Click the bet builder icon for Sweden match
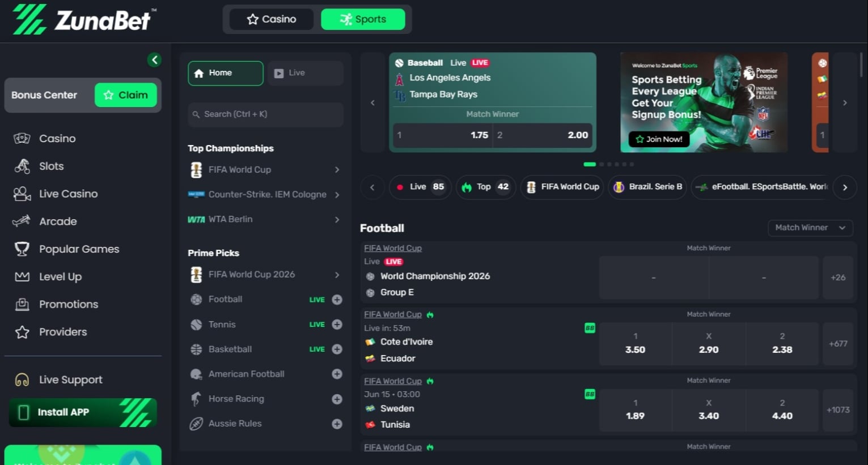Screen dimensions: 868x465 [x=590, y=394]
